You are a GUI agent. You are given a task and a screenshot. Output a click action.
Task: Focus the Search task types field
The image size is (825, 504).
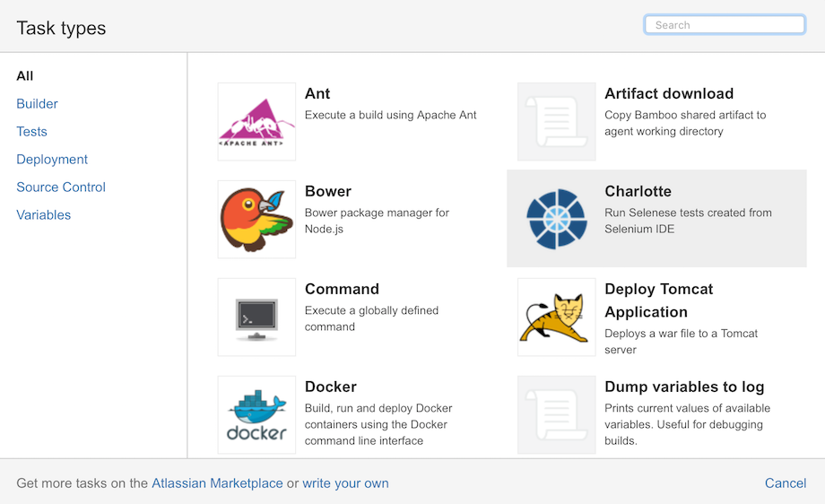pyautogui.click(x=725, y=25)
